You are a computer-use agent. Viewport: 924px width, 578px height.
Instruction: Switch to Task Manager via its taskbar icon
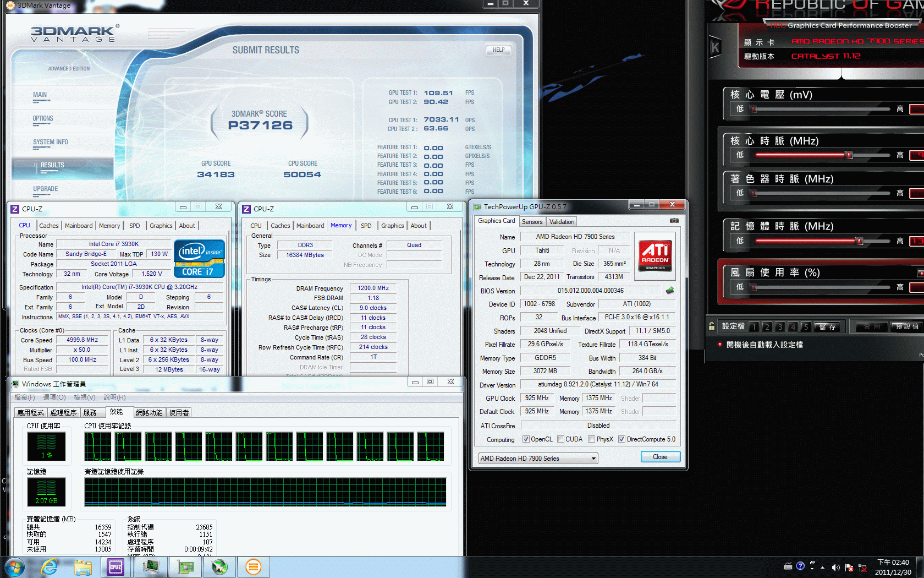[150, 567]
